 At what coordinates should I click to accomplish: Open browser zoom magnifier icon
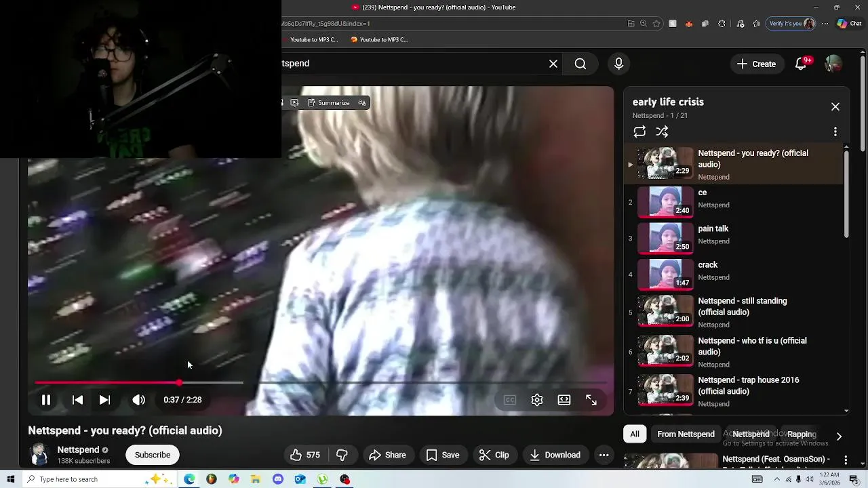coord(644,24)
